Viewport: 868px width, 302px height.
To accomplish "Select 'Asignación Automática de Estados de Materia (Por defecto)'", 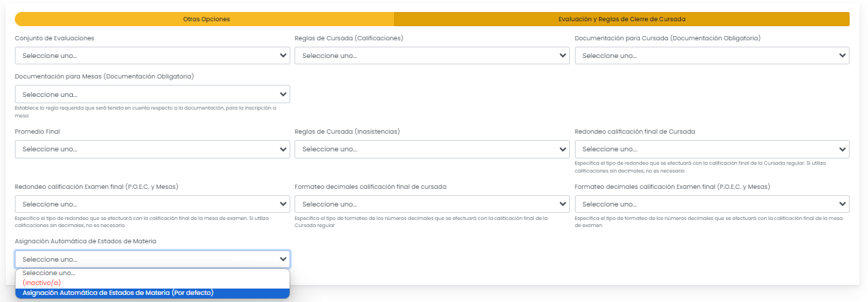I will tap(153, 293).
